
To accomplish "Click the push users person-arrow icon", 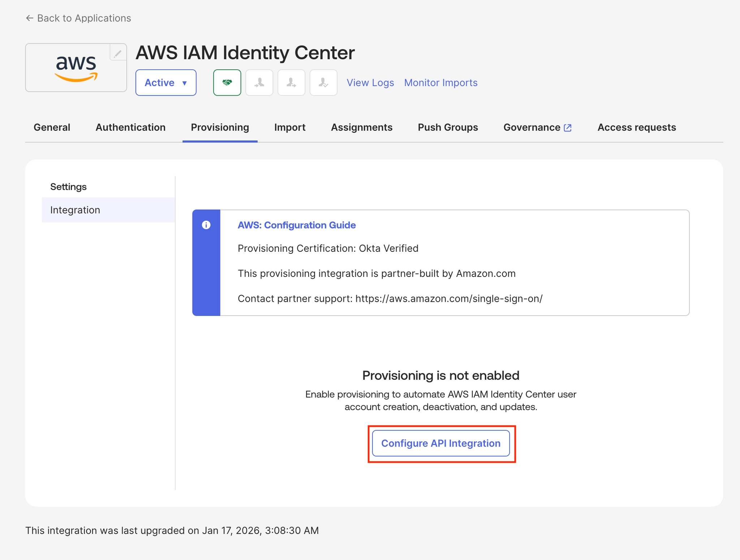I will click(291, 83).
